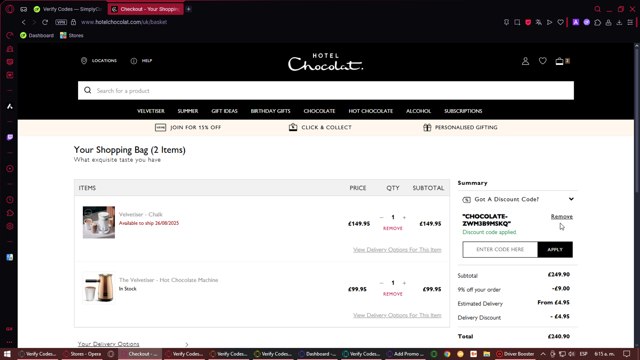Click the Join for 15% off card icon
This screenshot has height=360, width=640.
coord(160,127)
